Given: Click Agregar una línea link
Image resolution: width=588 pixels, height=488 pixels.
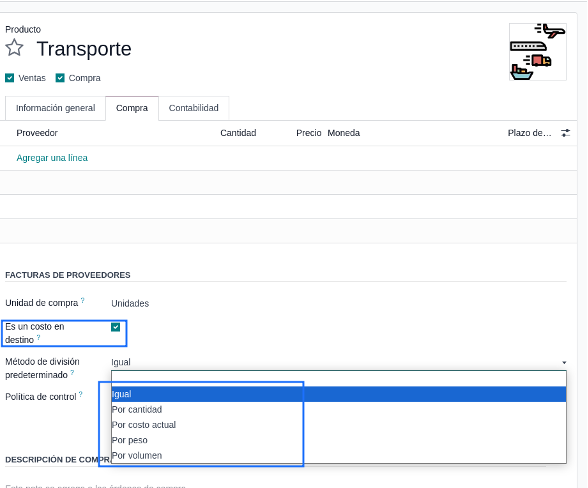Looking at the screenshot, I should pos(52,158).
